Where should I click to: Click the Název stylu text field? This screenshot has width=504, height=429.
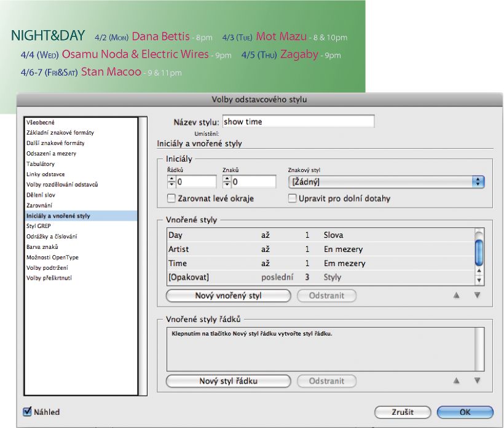point(297,122)
